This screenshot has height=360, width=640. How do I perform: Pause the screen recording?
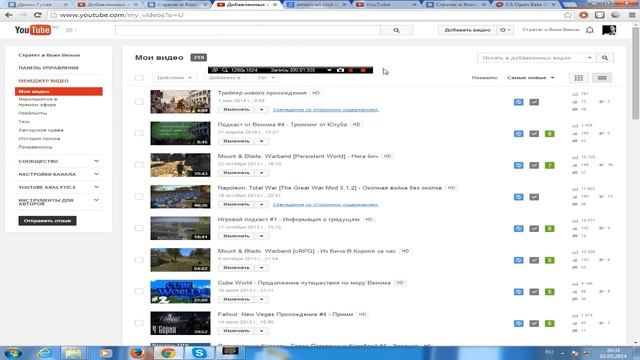tap(351, 70)
